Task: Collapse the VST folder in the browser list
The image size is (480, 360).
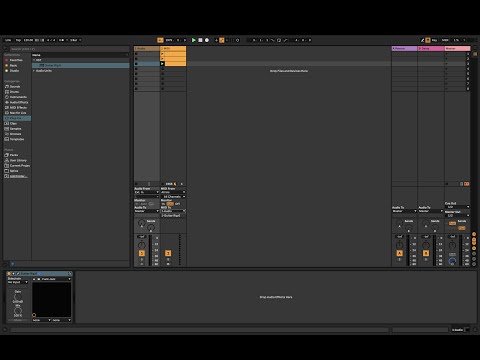Action: (x=34, y=60)
